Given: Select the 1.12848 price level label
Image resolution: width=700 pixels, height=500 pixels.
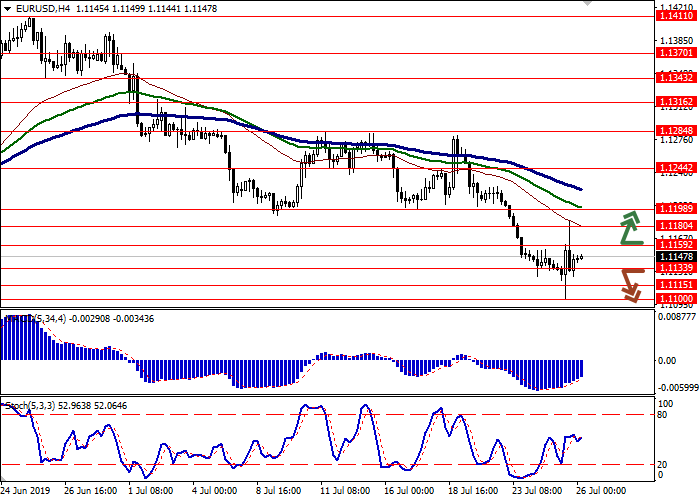Looking at the screenshot, I should (x=676, y=130).
